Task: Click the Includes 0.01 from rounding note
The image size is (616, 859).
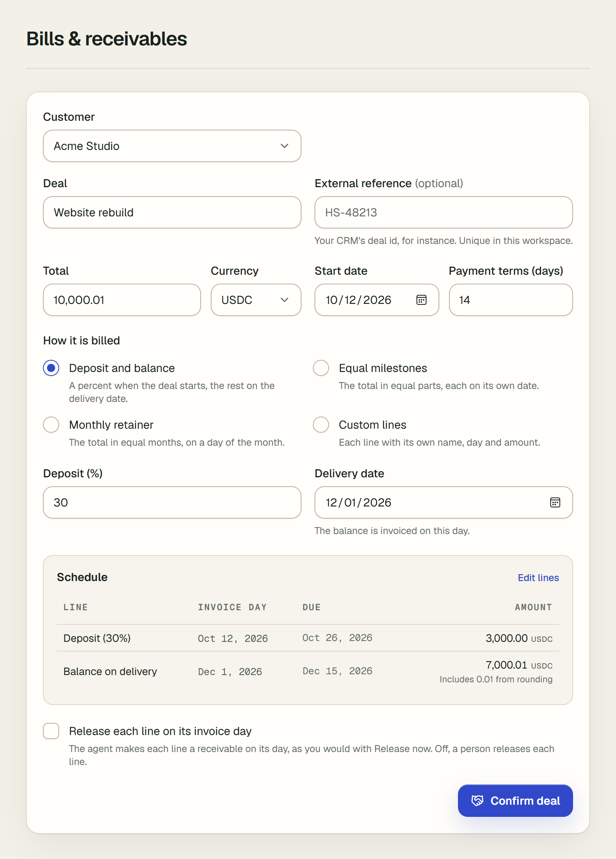Action: point(496,679)
